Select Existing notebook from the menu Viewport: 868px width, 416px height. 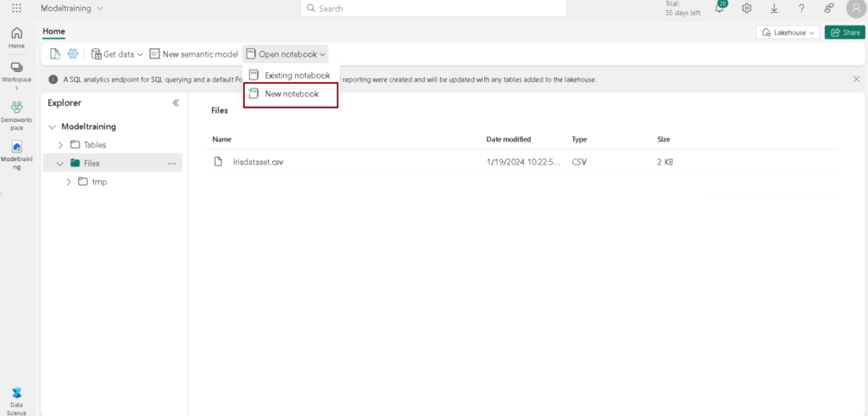[x=297, y=75]
